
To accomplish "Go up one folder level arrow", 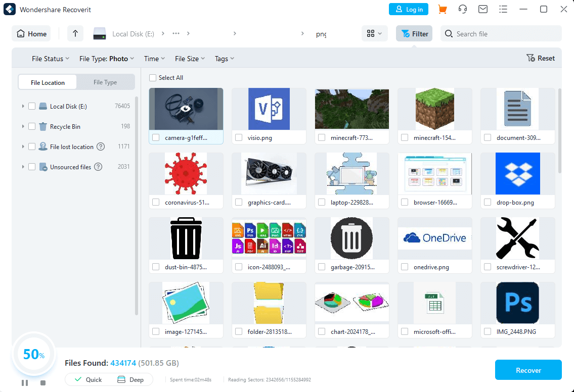I will pos(75,34).
